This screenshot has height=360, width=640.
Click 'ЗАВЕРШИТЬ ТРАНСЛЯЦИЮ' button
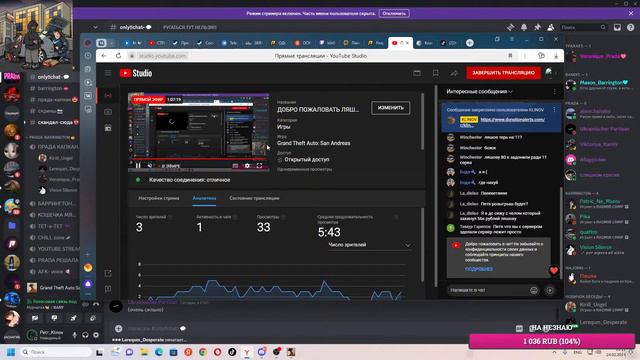(x=503, y=73)
